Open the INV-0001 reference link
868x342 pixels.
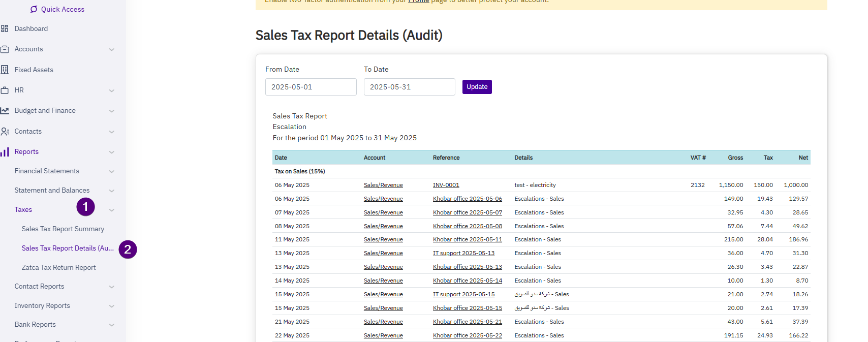click(x=446, y=185)
